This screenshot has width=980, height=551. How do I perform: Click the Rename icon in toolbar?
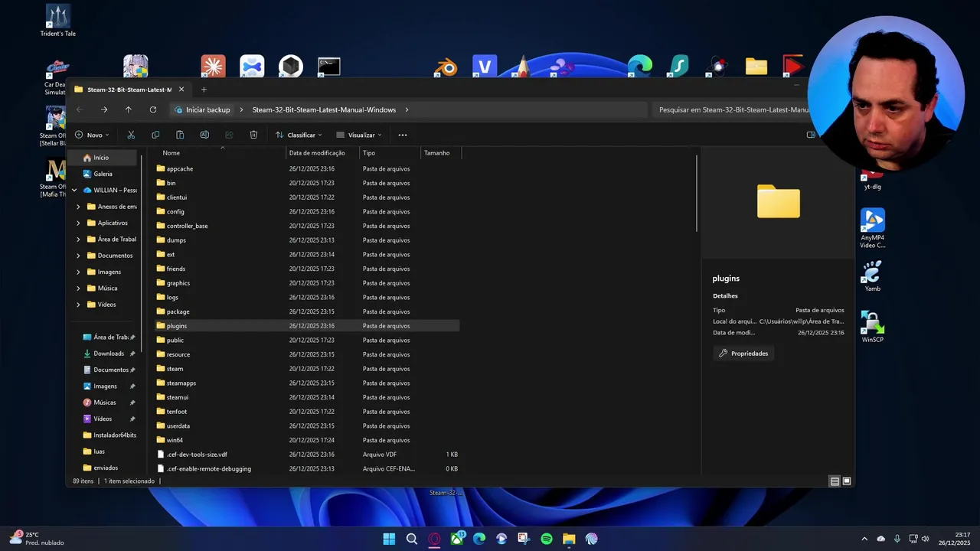204,135
